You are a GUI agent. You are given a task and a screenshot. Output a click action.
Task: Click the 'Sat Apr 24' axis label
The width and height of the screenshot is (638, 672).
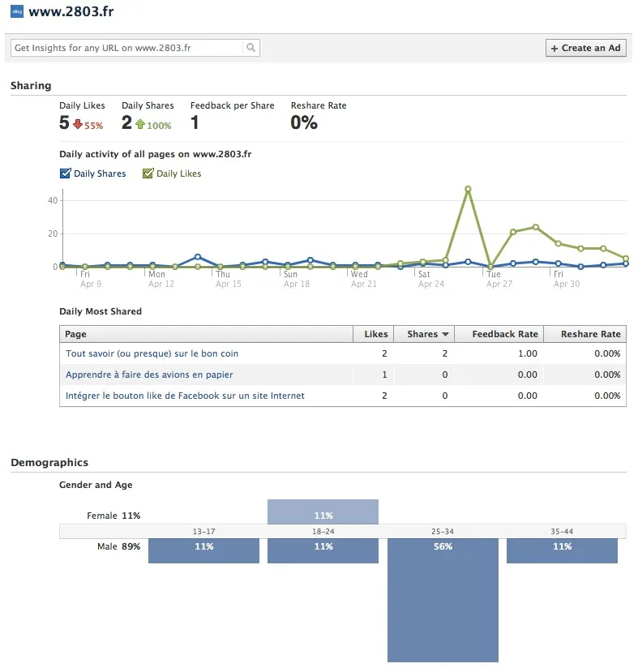[431, 279]
